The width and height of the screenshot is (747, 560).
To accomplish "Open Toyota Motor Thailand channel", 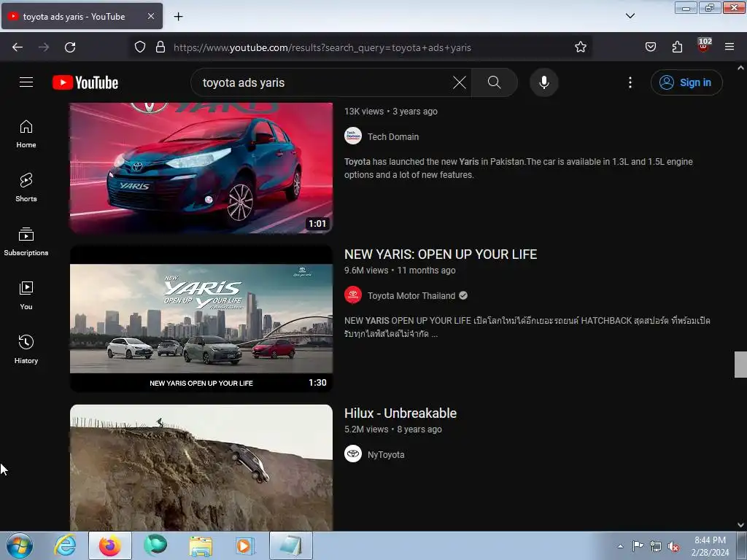I will tap(411, 296).
